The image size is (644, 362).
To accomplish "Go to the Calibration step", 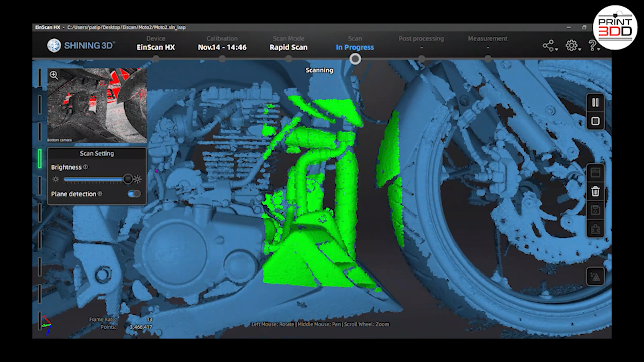I will tap(222, 43).
